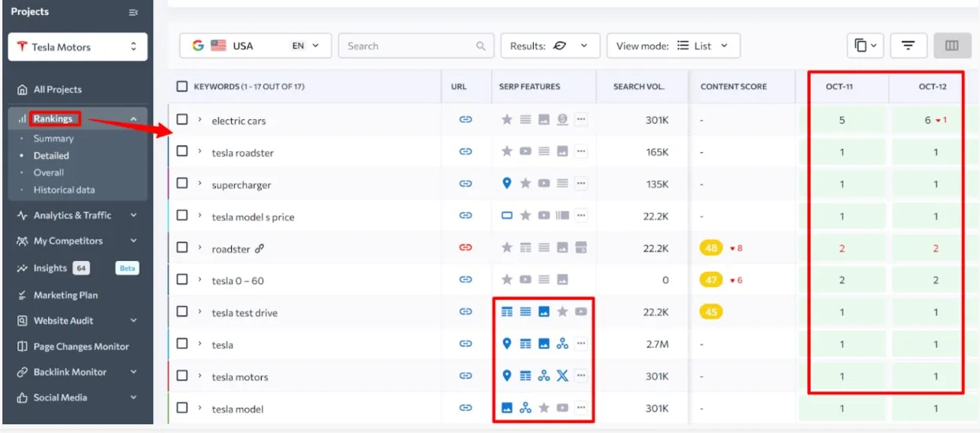The width and height of the screenshot is (980, 433).
Task: Click content score 48 badge for roadster
Action: [x=712, y=248]
